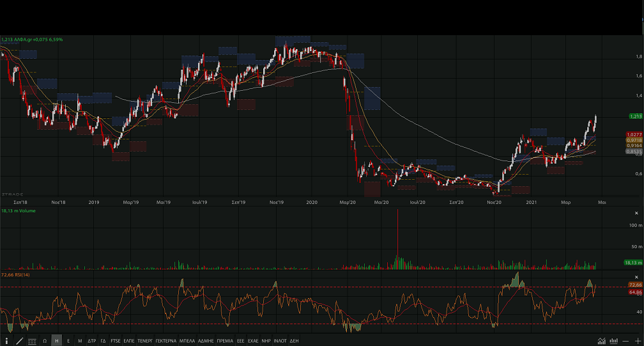The image size is (644, 346).
Task: Zoom out with the minus icon
Action: click(625, 341)
